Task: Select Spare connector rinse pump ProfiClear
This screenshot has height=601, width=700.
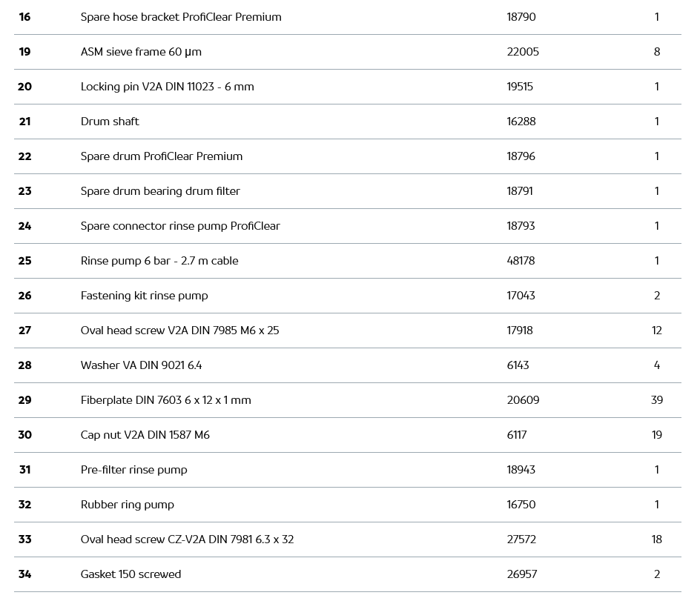Action: coord(180,226)
